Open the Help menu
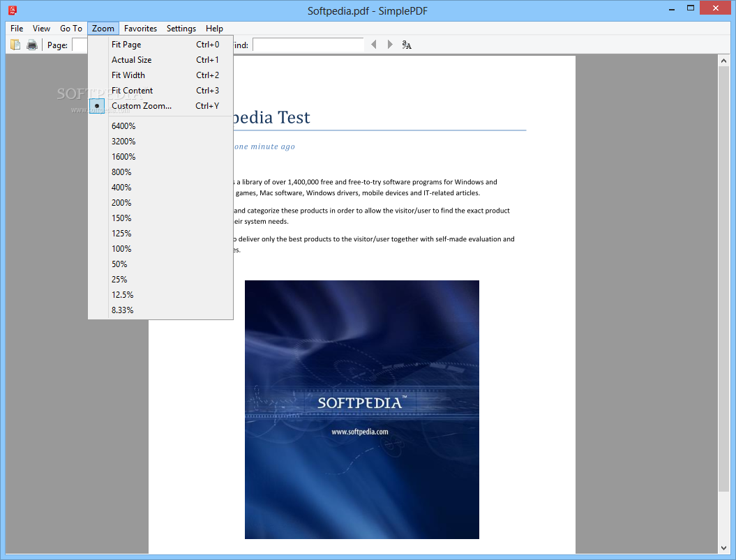Image resolution: width=736 pixels, height=560 pixels. click(214, 29)
